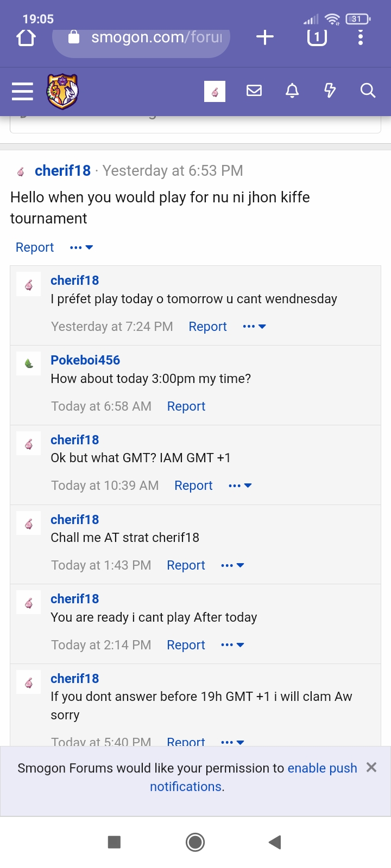Tap the browser home icon

26,37
